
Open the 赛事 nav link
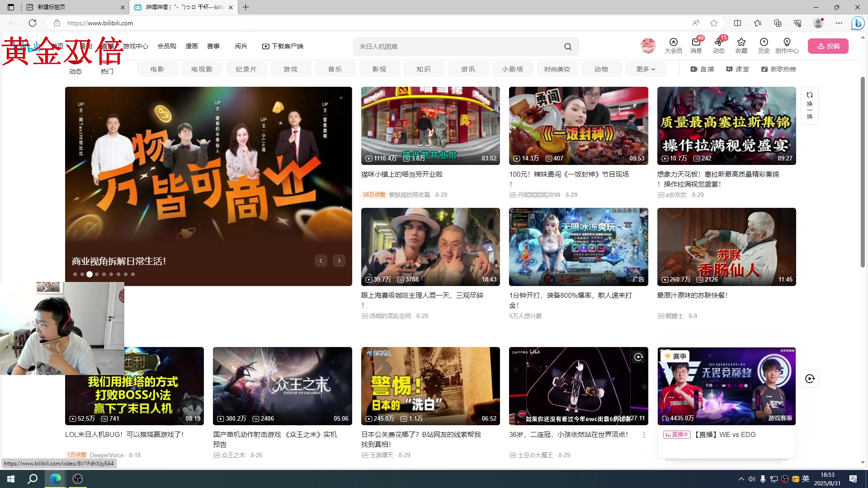click(x=213, y=46)
